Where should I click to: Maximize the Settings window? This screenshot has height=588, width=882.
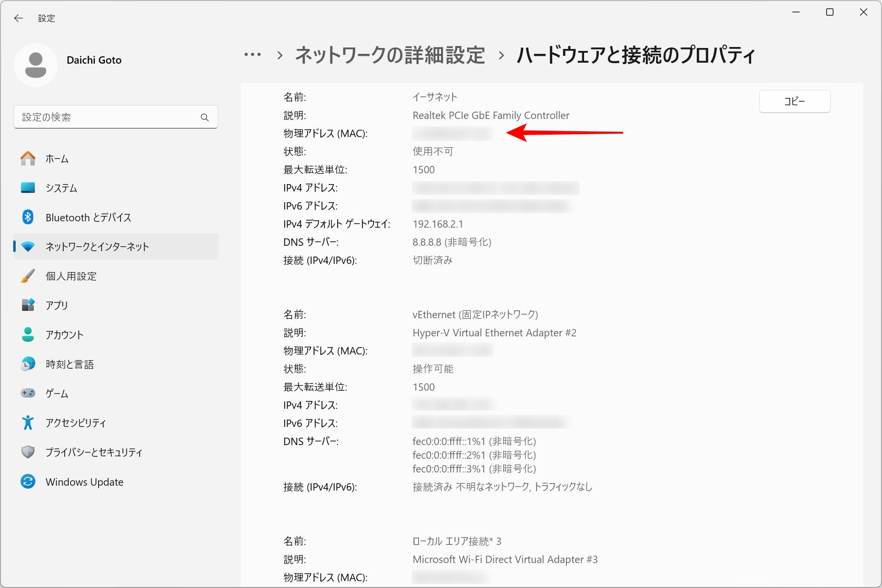830,12
